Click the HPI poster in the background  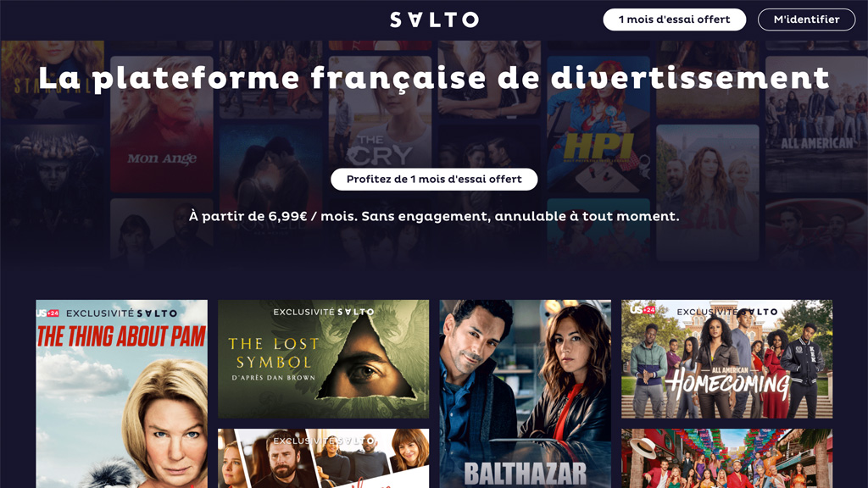598,124
